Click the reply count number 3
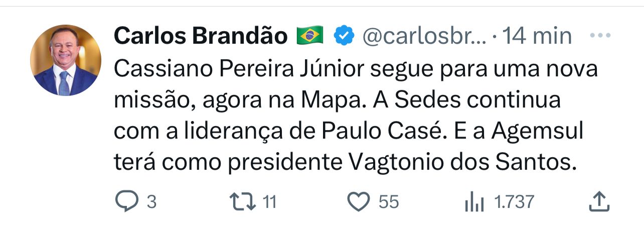Screen dimensions: 644x234 coord(151,202)
